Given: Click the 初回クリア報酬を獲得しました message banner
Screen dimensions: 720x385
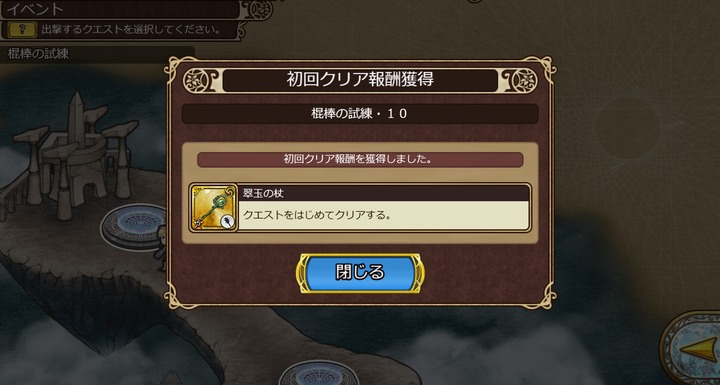Looking at the screenshot, I should pos(360,159).
